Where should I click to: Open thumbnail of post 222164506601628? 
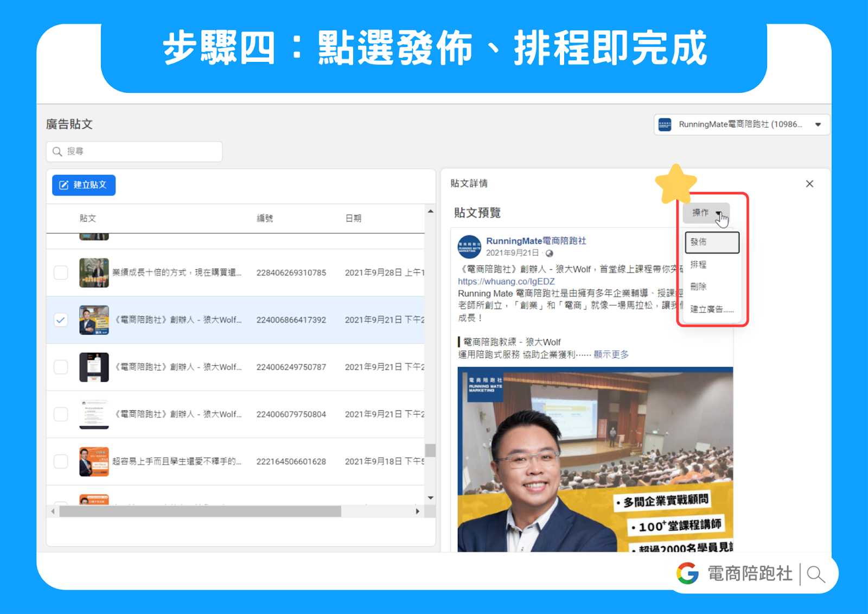click(x=94, y=461)
